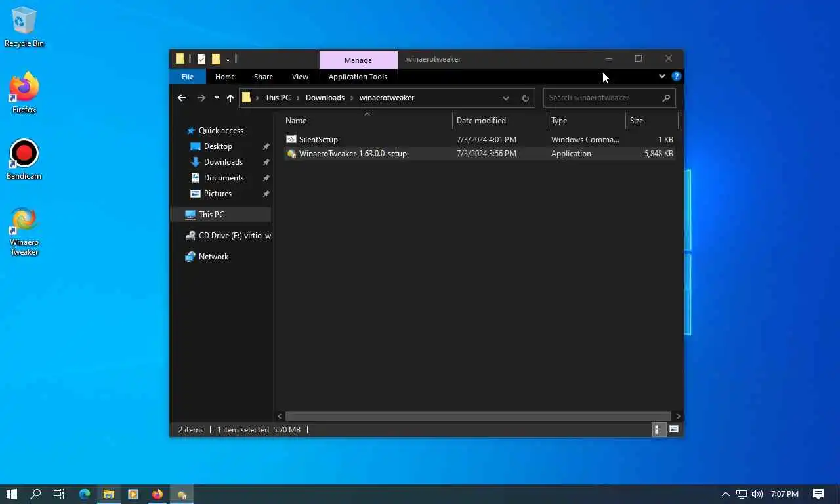Click the 5,848 KB size cell
This screenshot has height=504, width=840.
[658, 154]
